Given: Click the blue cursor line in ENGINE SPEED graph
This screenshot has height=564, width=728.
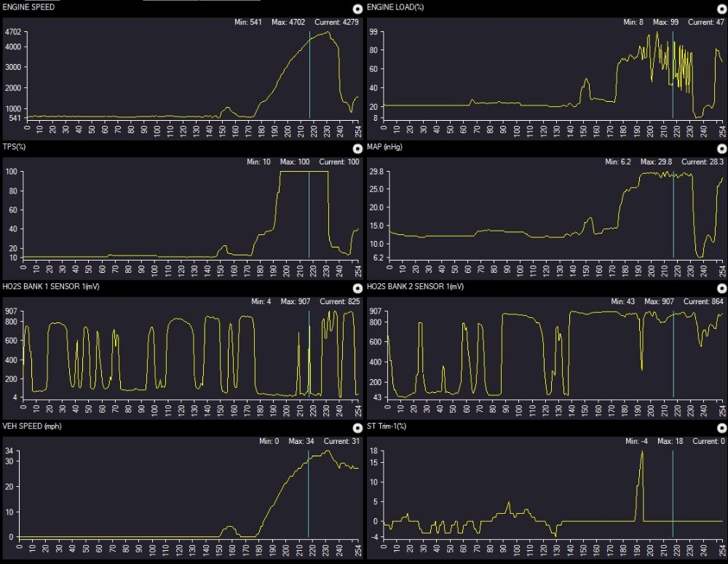Looking at the screenshot, I should [309, 73].
